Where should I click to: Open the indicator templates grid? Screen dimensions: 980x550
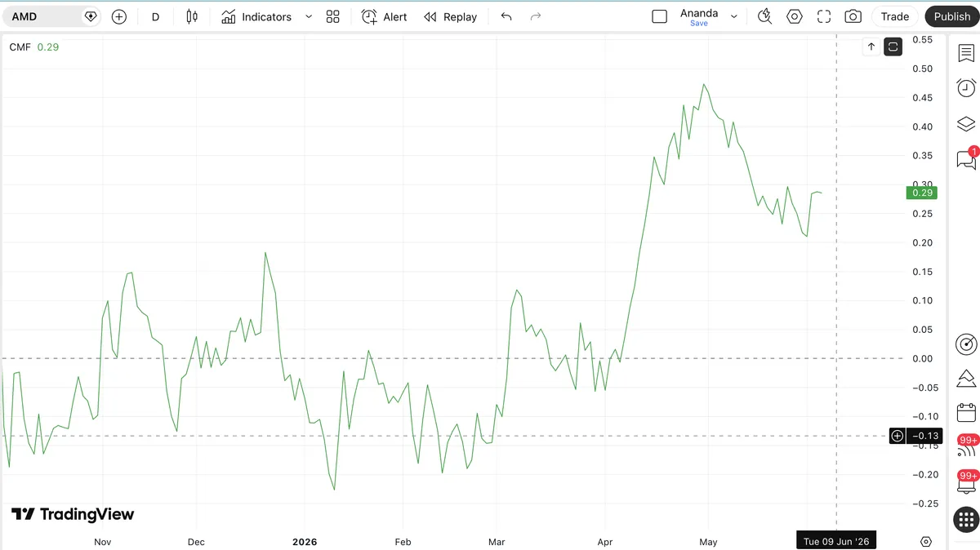coord(332,16)
